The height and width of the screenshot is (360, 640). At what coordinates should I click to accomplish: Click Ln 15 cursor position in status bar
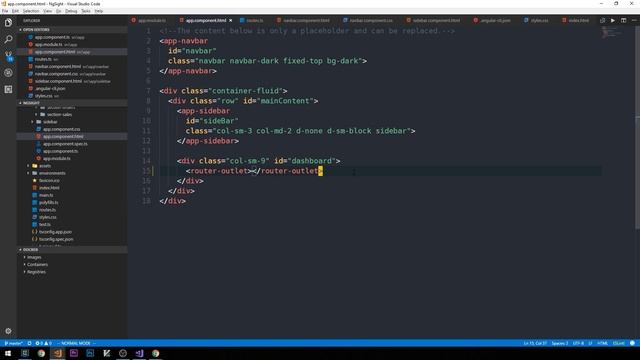[x=535, y=343]
